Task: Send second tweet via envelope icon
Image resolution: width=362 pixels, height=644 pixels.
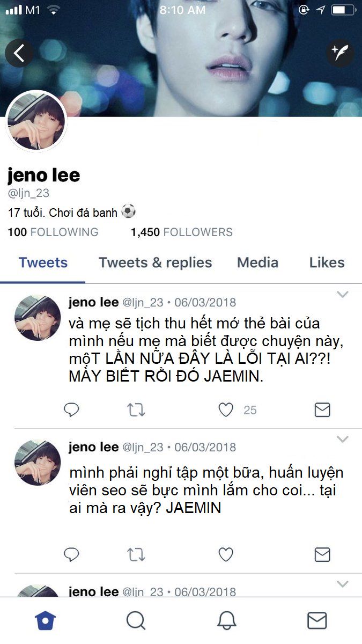Action: click(x=322, y=554)
